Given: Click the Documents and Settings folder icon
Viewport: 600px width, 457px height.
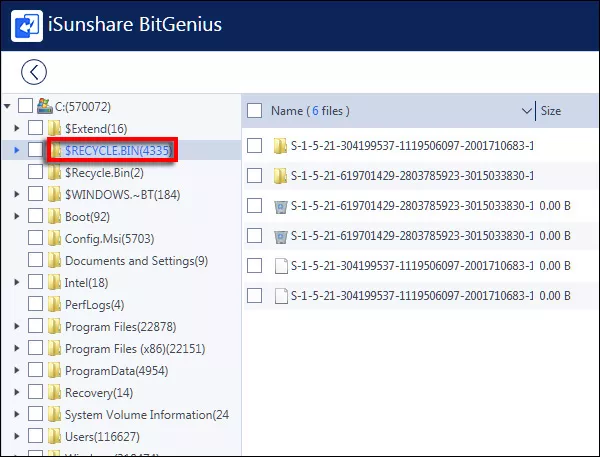Looking at the screenshot, I should [54, 261].
